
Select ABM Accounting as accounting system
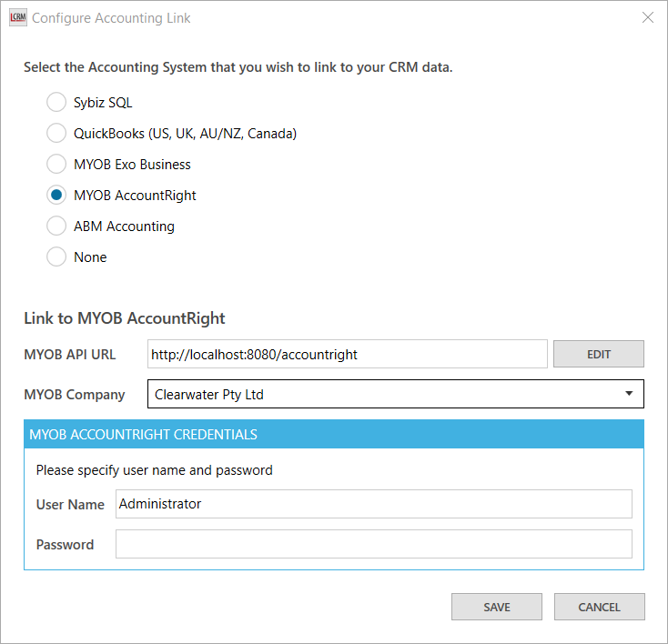[56, 226]
